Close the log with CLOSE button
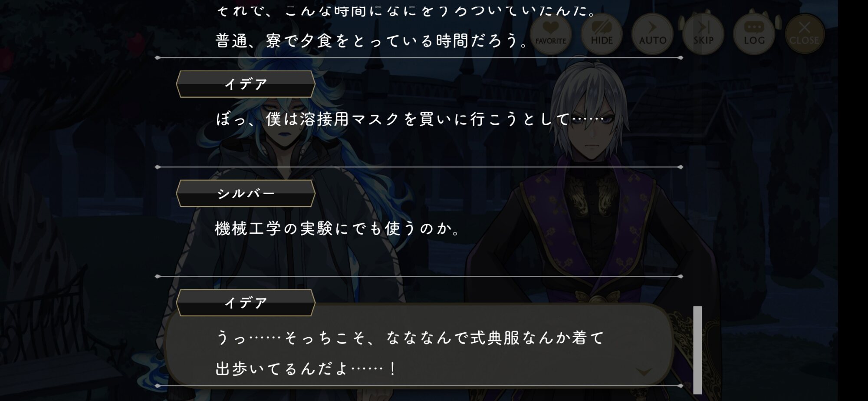868x401 pixels. point(804,34)
